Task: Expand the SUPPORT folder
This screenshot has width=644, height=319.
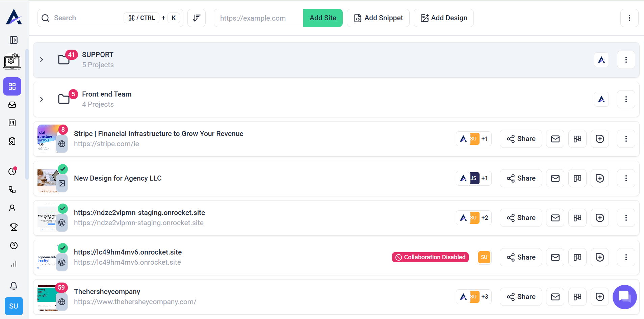Action: tap(42, 60)
